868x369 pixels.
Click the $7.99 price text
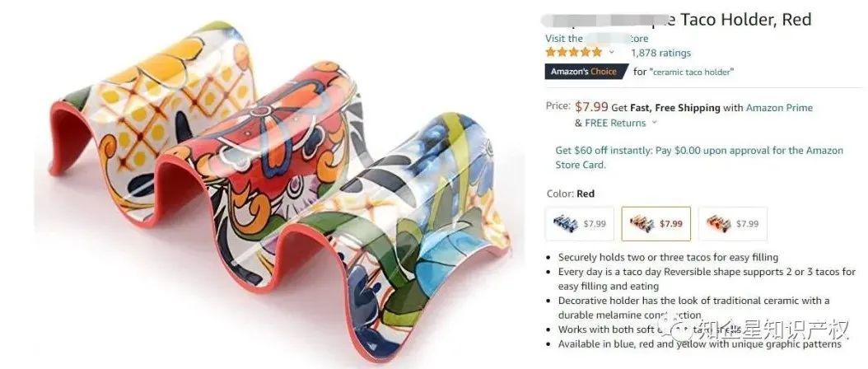coord(592,106)
